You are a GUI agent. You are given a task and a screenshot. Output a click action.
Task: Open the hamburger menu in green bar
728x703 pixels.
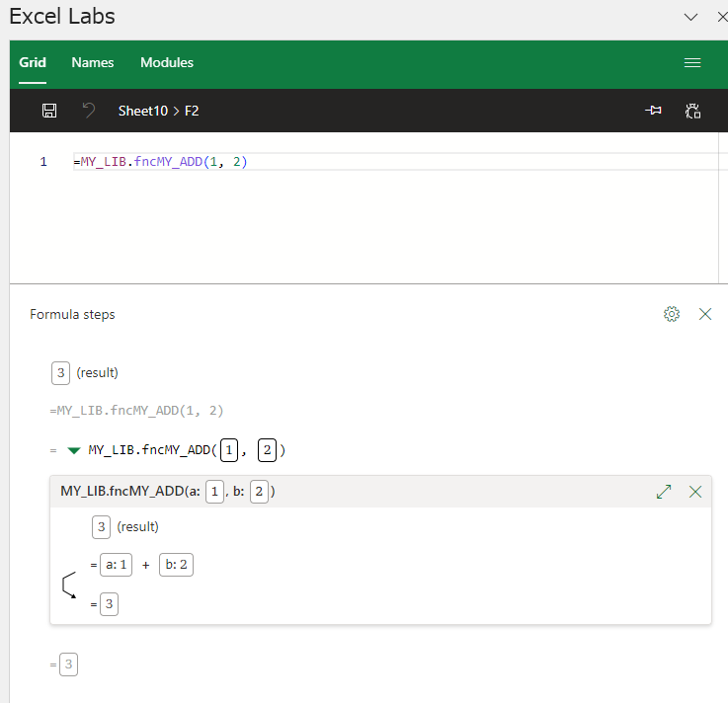pyautogui.click(x=692, y=62)
